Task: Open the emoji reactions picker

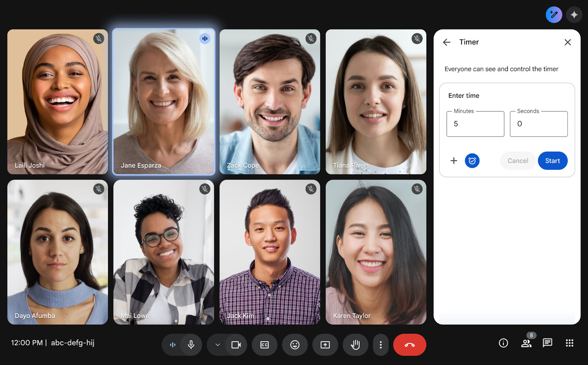Action: pyautogui.click(x=295, y=345)
